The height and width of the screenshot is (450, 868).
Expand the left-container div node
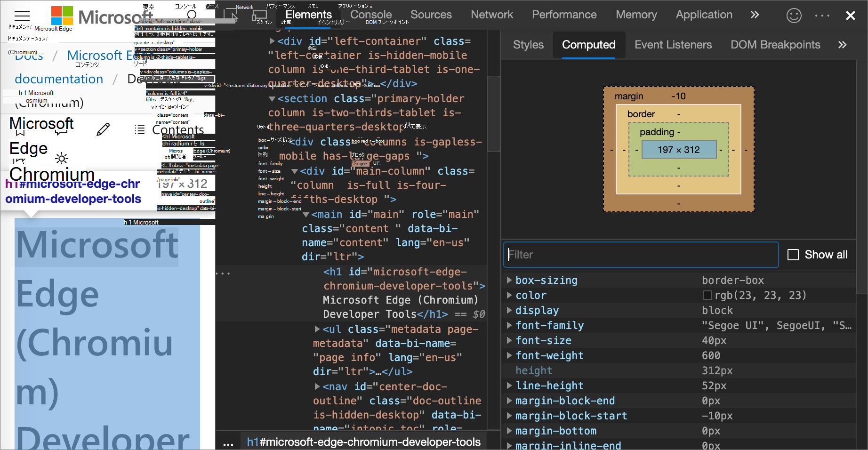point(272,41)
